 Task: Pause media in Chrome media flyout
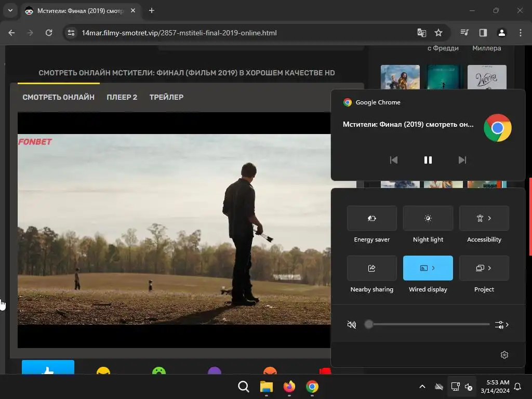428,160
